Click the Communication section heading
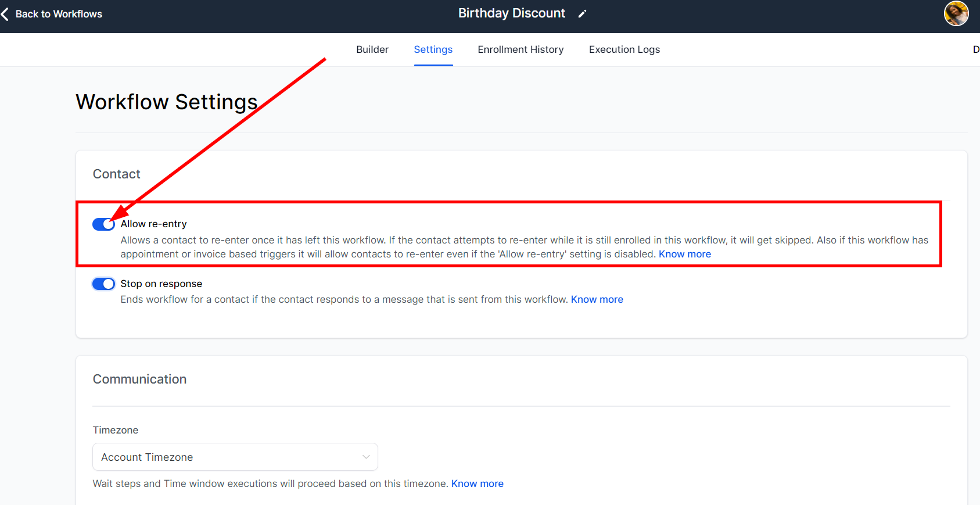980x505 pixels. click(x=139, y=379)
